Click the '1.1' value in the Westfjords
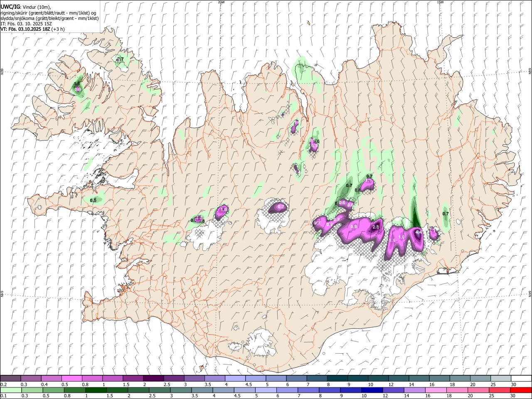Screen dimensions: 532x399 tap(76, 84)
